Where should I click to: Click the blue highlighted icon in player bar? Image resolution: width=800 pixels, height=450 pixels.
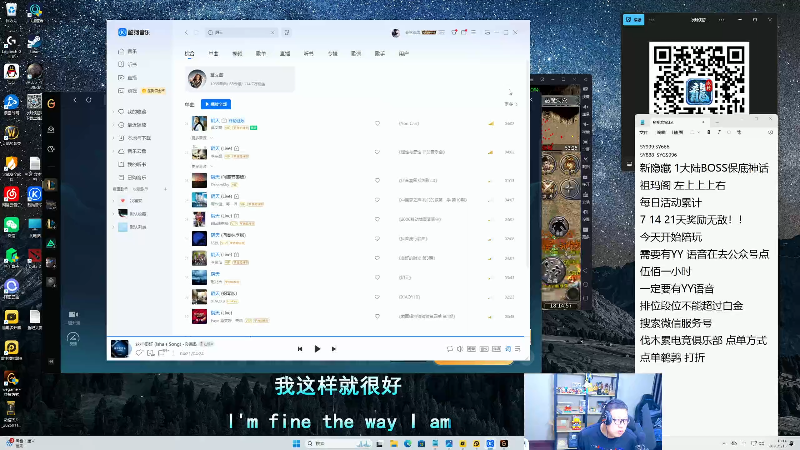(508, 349)
